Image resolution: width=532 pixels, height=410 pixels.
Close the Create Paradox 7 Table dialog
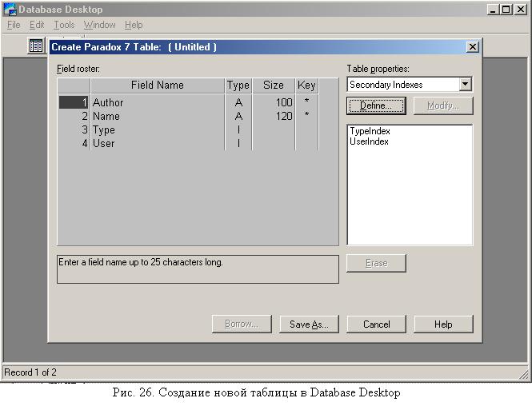pyautogui.click(x=472, y=47)
